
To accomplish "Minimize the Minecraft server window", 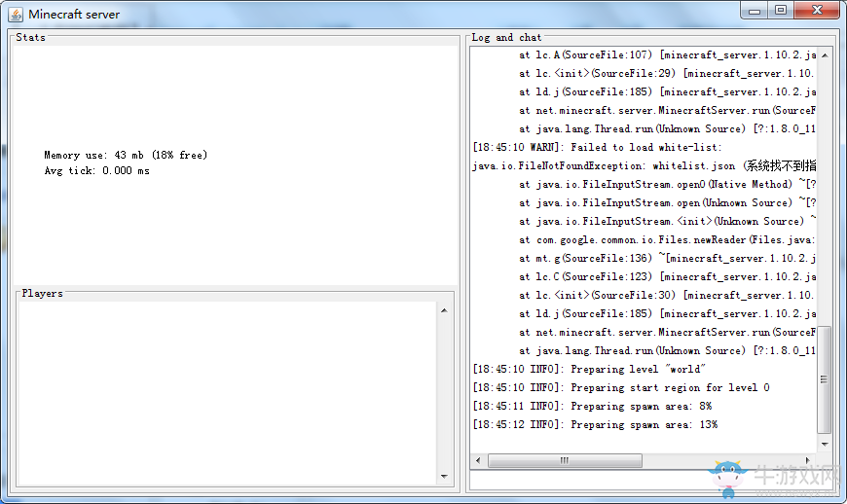I will pos(755,11).
